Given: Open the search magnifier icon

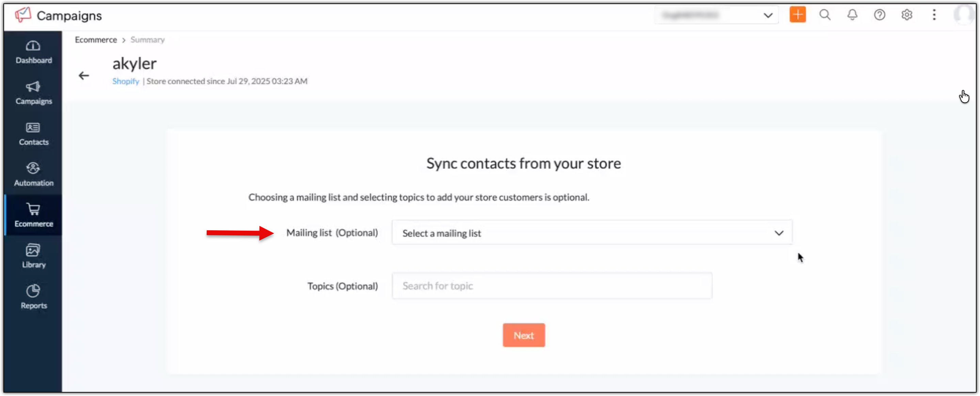Looking at the screenshot, I should pos(825,15).
